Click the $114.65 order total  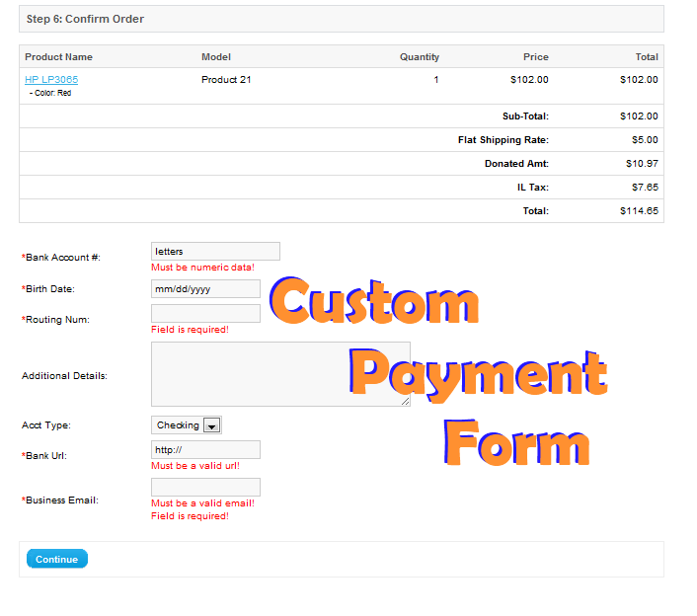pyautogui.click(x=639, y=210)
